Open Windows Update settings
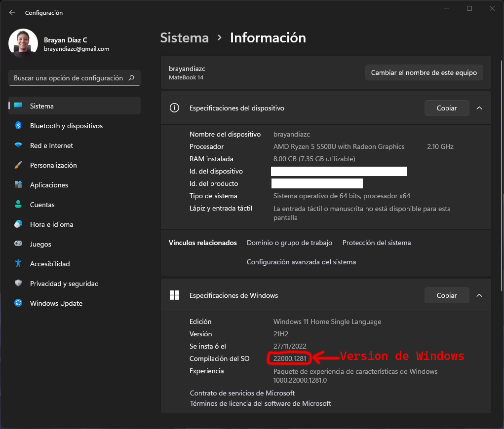The image size is (504, 429). click(74, 303)
